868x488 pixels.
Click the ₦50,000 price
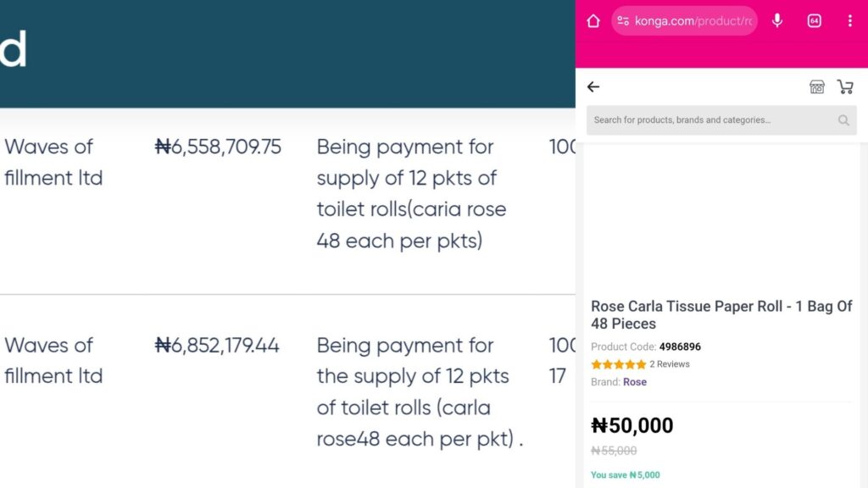[632, 425]
